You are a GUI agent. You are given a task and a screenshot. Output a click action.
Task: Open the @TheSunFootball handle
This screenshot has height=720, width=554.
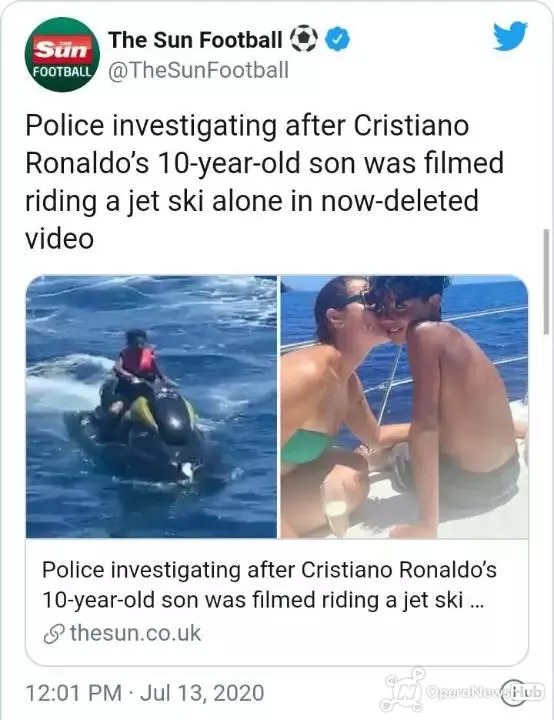(198, 70)
